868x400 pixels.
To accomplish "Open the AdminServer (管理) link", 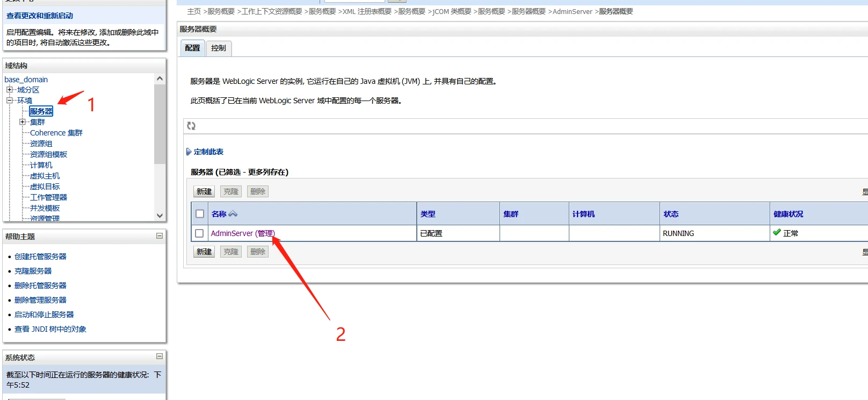I will [243, 233].
